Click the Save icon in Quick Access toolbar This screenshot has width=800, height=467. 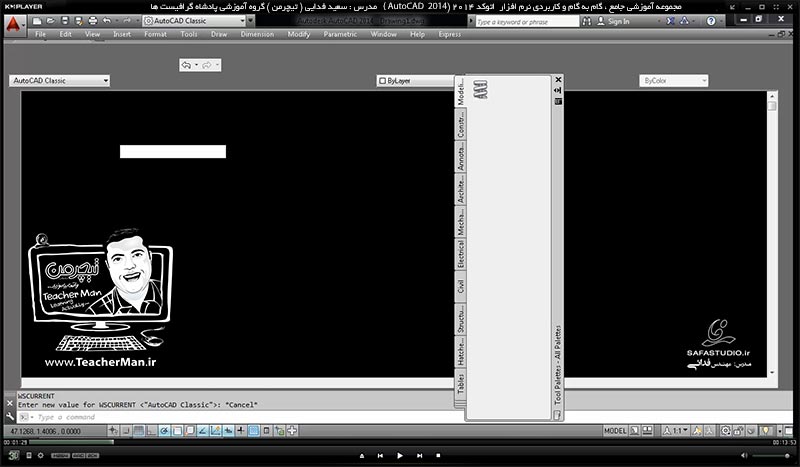tap(65, 21)
